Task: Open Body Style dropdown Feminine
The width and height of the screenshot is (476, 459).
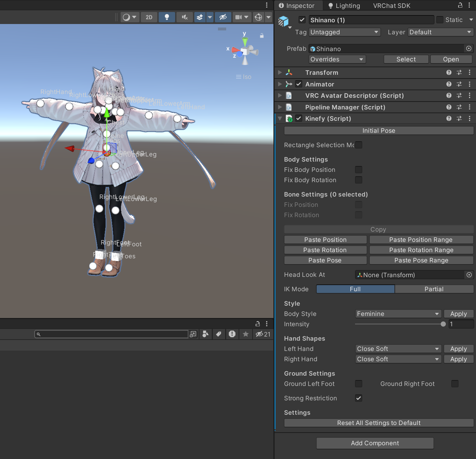Action: click(398, 314)
